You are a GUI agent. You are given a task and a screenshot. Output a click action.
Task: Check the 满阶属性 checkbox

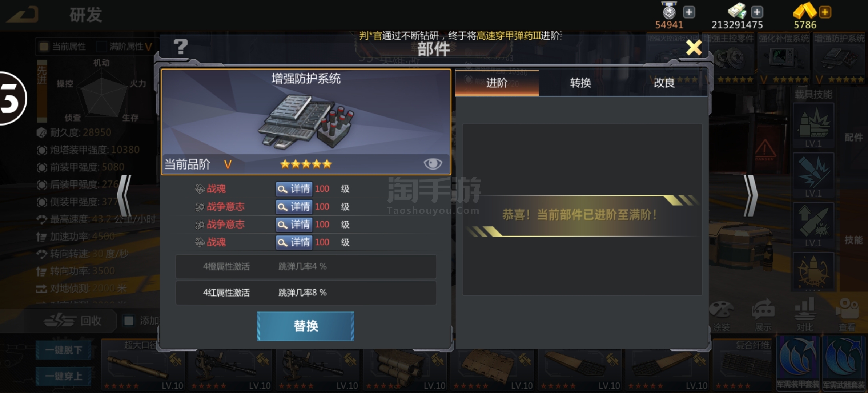click(x=101, y=46)
